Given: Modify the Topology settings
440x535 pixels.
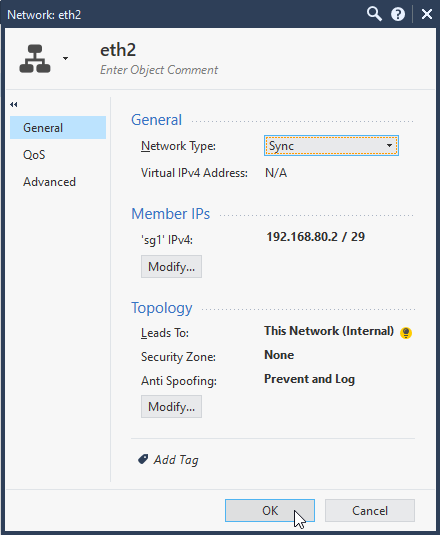Looking at the screenshot, I should tap(171, 406).
